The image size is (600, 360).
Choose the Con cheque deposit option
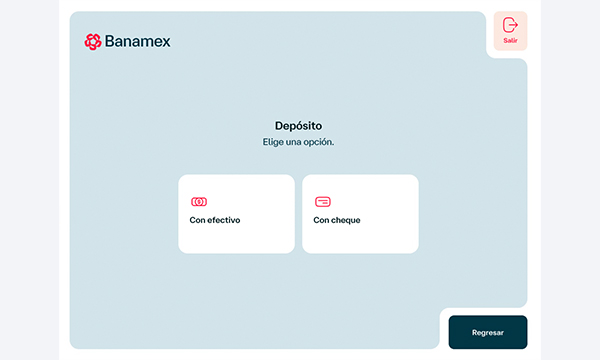[x=360, y=214]
